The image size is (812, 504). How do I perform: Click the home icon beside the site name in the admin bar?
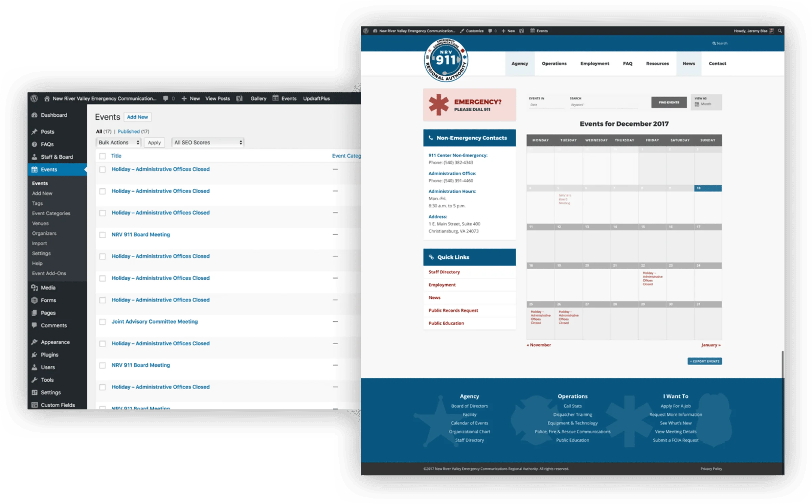click(47, 98)
